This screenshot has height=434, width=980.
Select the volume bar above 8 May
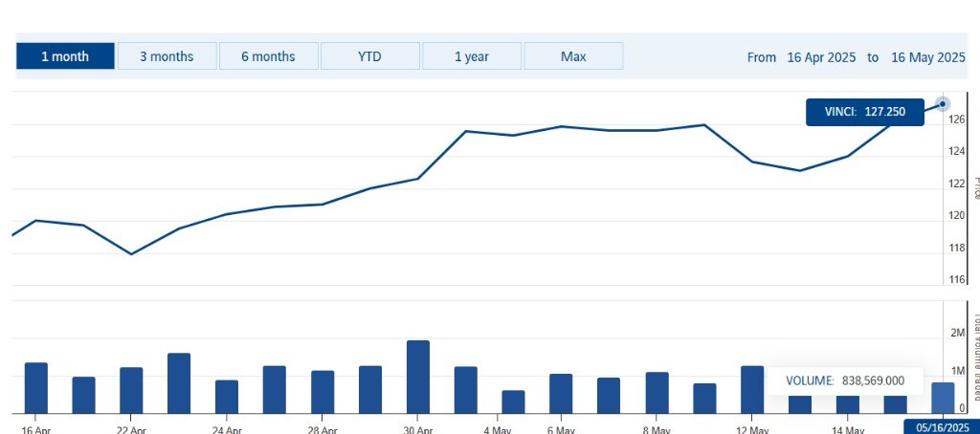pos(657,392)
